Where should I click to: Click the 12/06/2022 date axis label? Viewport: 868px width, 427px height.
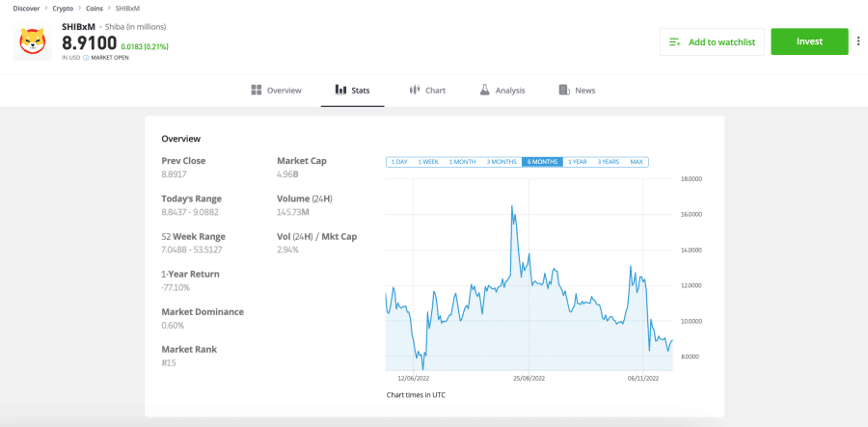(x=414, y=379)
